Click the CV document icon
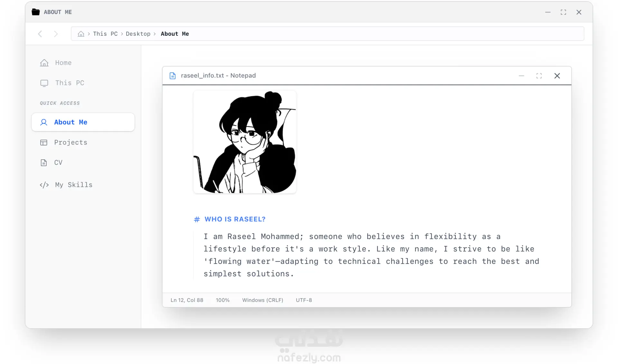618x364 pixels. (x=44, y=163)
